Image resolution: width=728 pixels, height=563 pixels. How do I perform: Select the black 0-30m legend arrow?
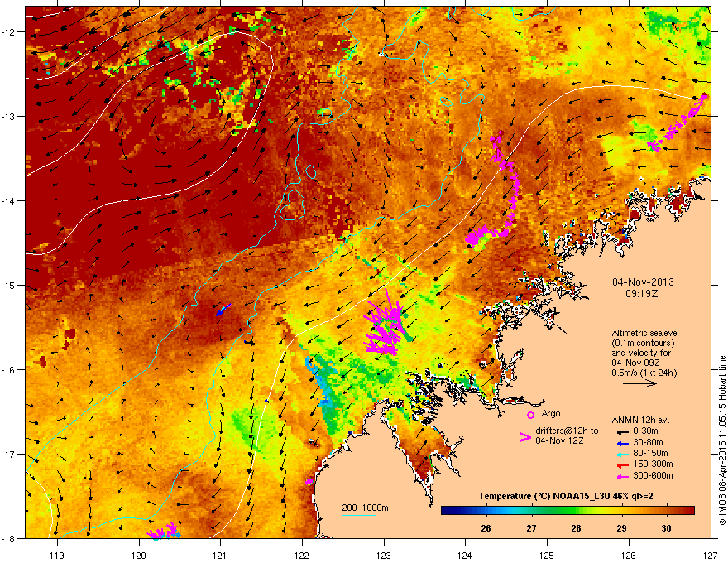[622, 432]
